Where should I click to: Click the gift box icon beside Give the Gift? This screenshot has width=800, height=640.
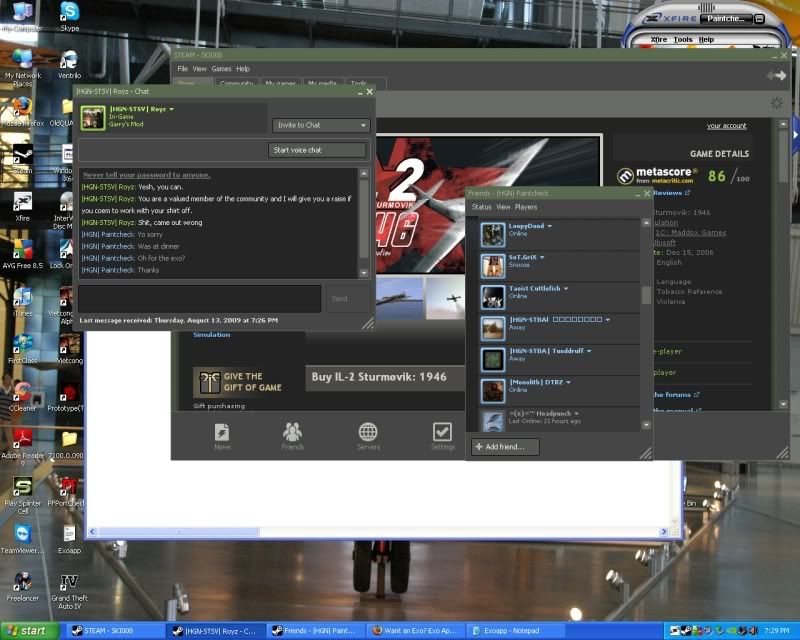click(210, 382)
